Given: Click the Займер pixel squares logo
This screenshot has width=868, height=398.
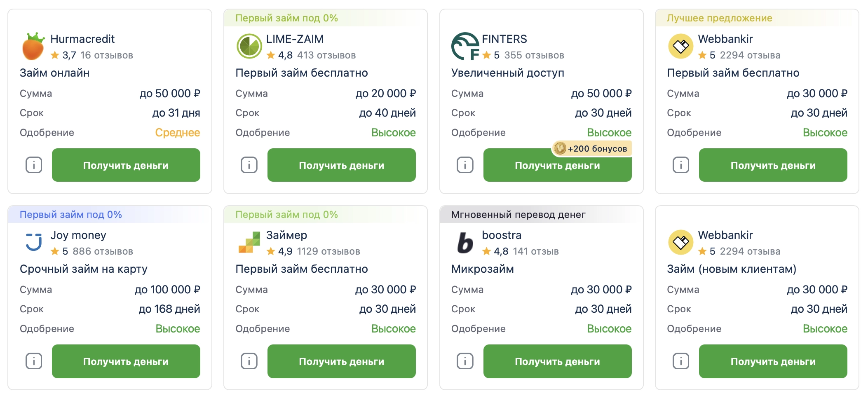Looking at the screenshot, I should [x=249, y=242].
